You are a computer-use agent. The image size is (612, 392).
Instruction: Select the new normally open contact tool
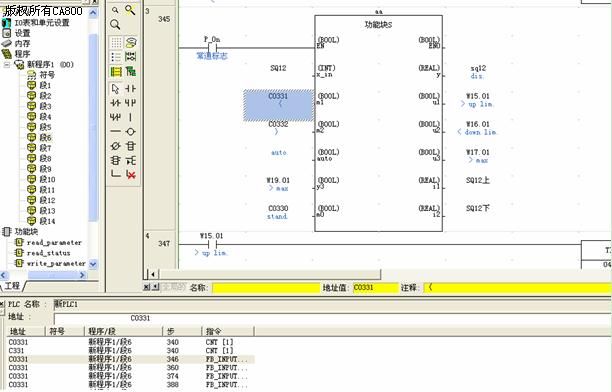130,89
